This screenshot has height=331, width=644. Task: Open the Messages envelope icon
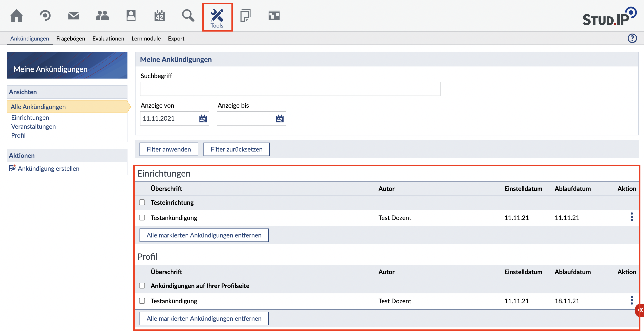74,15
